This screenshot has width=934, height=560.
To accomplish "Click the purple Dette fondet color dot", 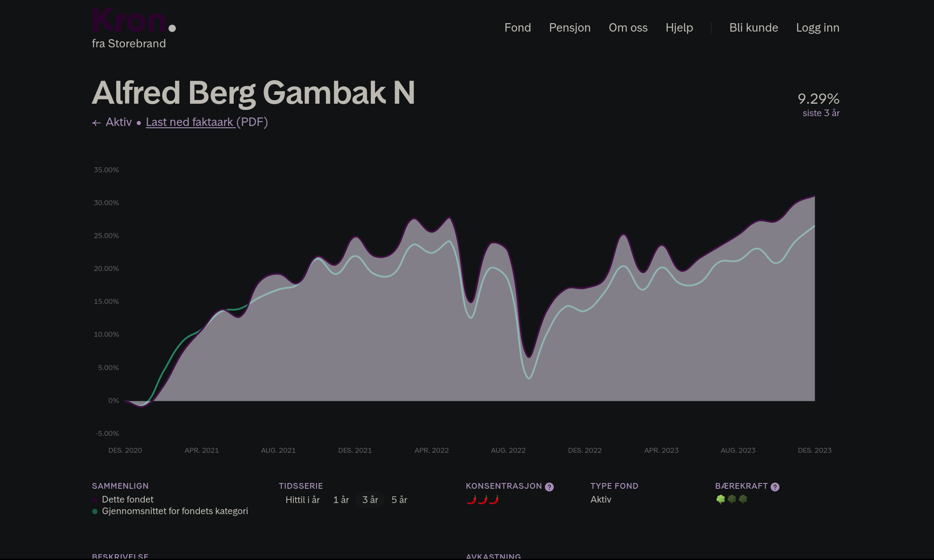I will 95,500.
